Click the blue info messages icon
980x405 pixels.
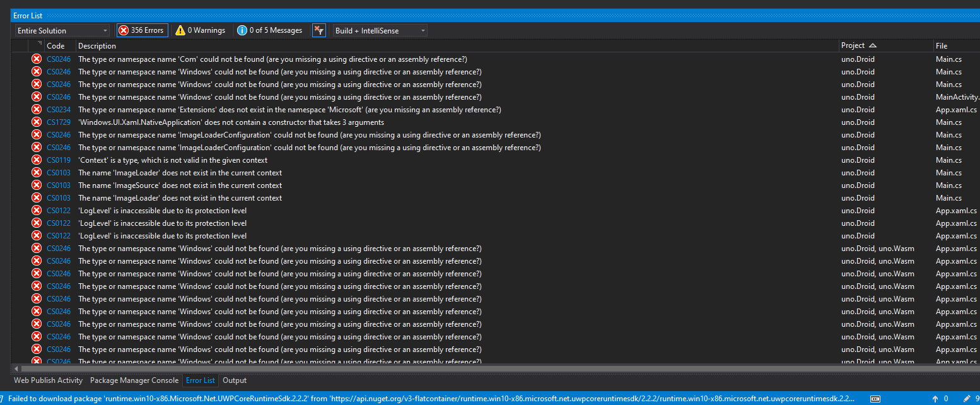tap(243, 30)
